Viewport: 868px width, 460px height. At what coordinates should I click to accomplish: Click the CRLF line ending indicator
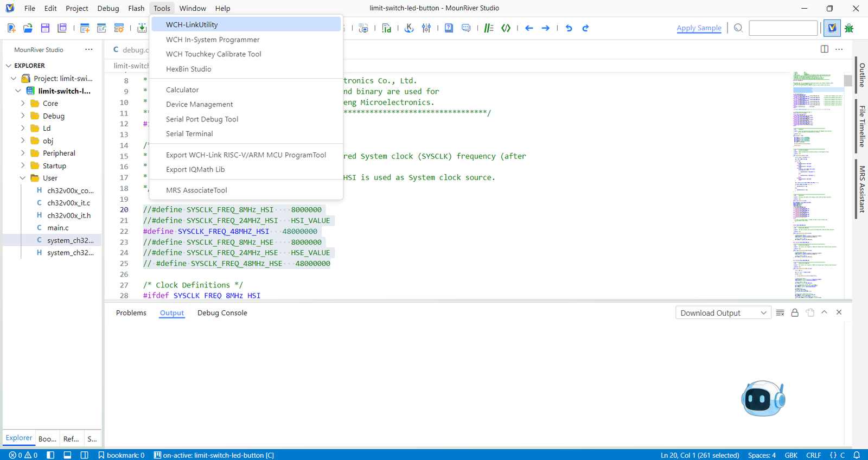click(813, 455)
